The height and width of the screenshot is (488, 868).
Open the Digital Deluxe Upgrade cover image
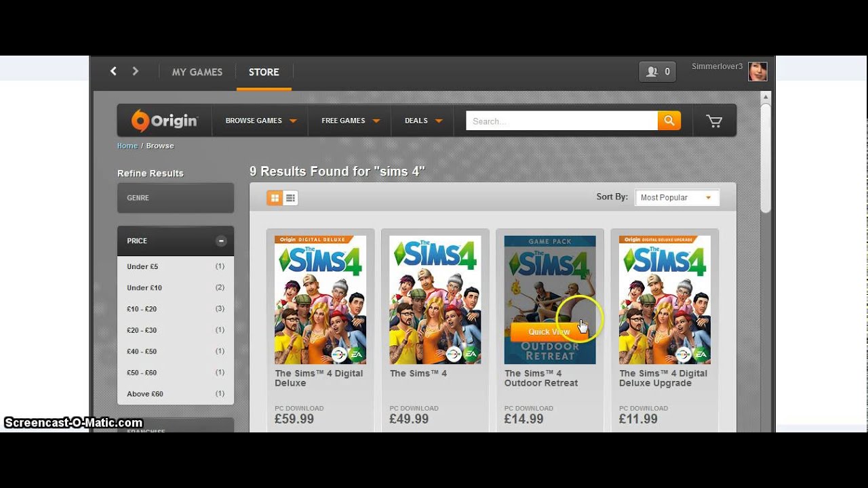(x=665, y=300)
